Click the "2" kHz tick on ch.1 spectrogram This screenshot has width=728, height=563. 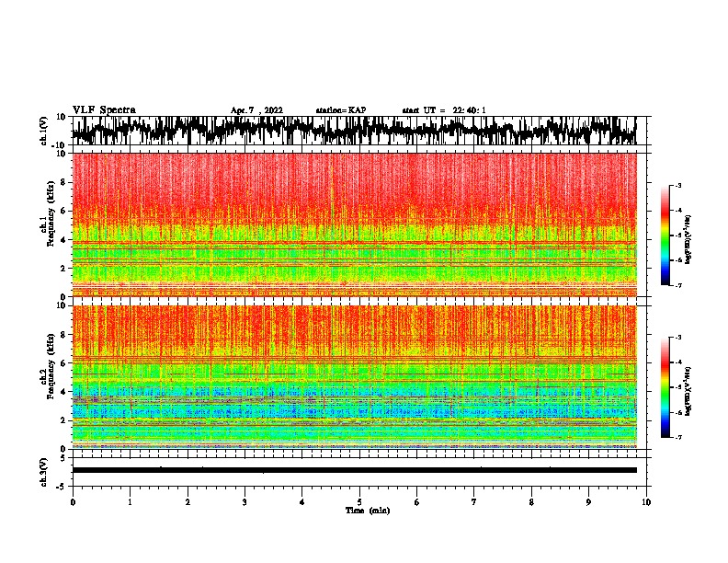pos(63,268)
